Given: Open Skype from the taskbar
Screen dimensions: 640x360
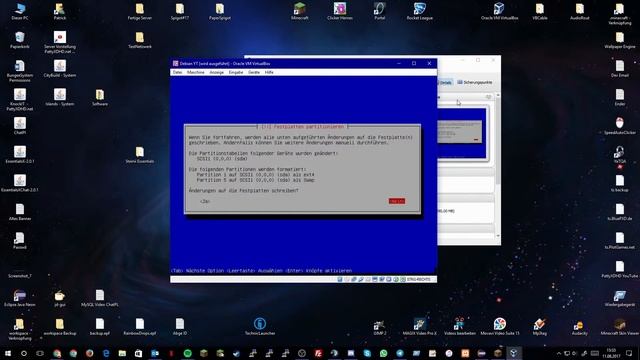Looking at the screenshot, I should coord(367,353).
